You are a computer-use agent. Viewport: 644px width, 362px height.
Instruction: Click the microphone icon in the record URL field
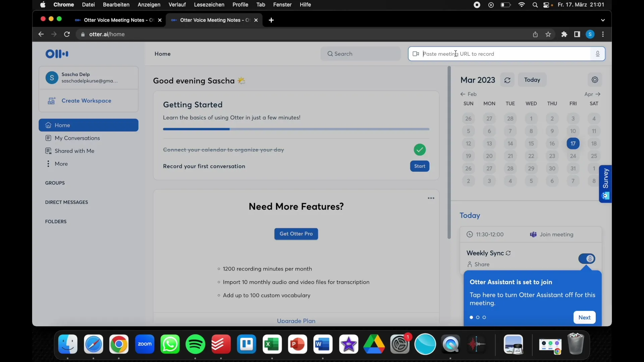597,54
